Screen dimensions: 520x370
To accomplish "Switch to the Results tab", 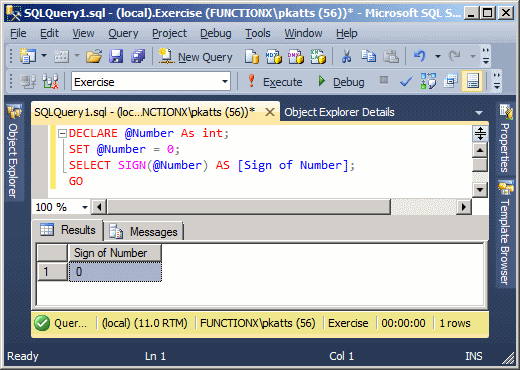I will point(68,230).
